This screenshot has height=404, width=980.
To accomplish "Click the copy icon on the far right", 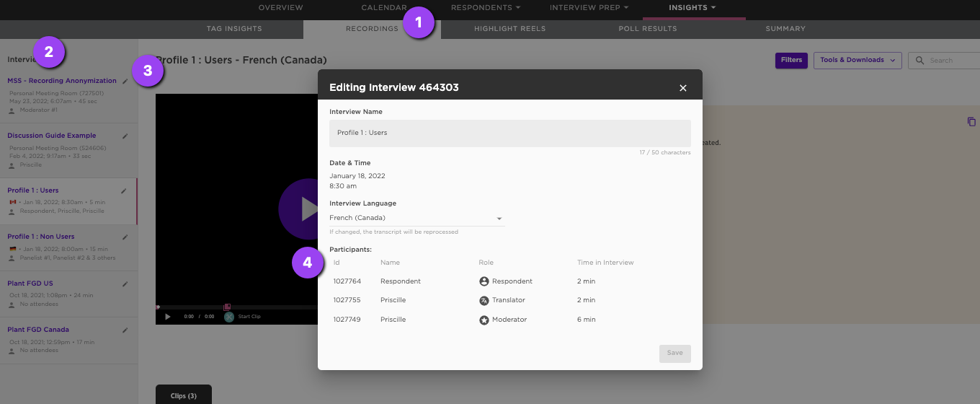I will point(971,122).
